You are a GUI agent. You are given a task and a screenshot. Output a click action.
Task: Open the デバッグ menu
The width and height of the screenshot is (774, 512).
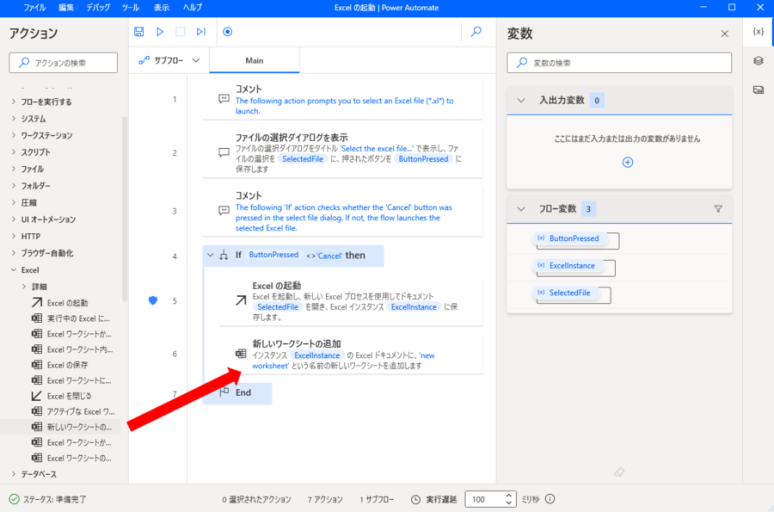tap(98, 7)
